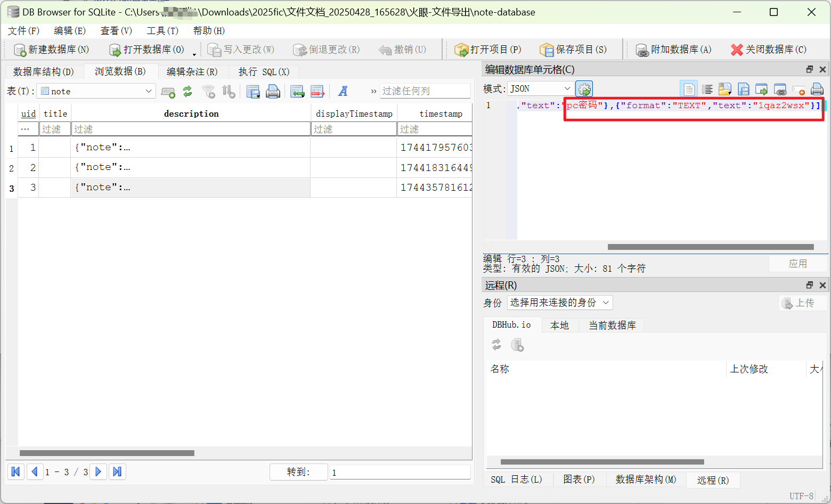This screenshot has width=831, height=504.
Task: Open the 文件 (F) menu
Action: coord(23,31)
